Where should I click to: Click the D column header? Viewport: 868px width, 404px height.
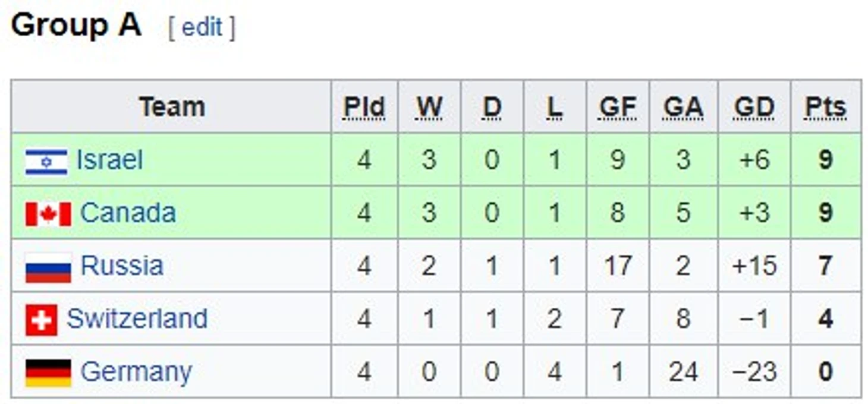tap(492, 108)
